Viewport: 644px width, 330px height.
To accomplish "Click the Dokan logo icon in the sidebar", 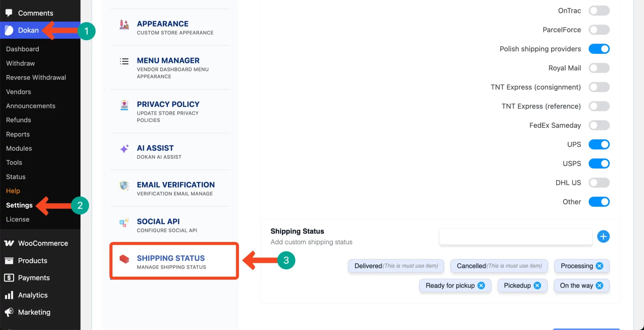I will click(9, 30).
